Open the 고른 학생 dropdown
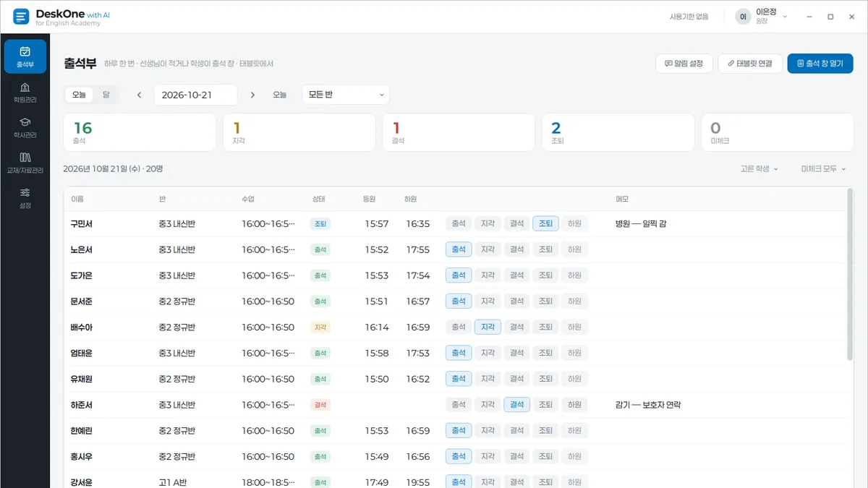Screen dimensions: 868x488 pyautogui.click(x=759, y=168)
